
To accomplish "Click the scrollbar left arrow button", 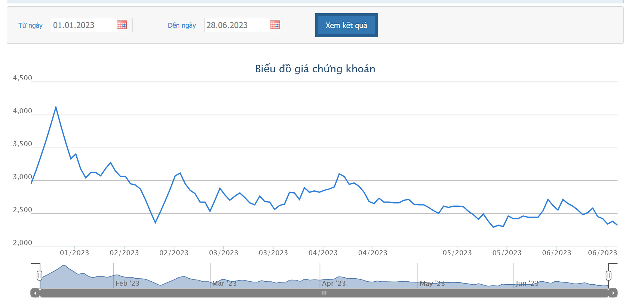I will click(x=35, y=293).
